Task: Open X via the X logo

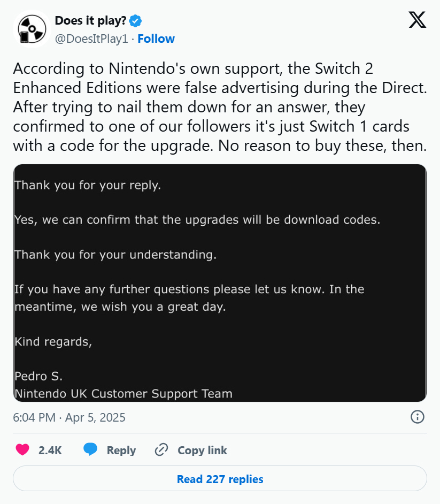Action: (417, 20)
